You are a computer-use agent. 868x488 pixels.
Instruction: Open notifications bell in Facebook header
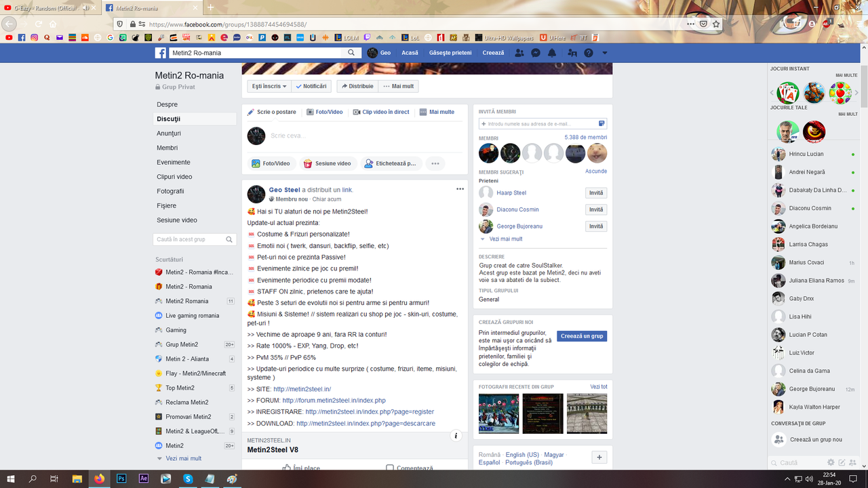pyautogui.click(x=552, y=53)
